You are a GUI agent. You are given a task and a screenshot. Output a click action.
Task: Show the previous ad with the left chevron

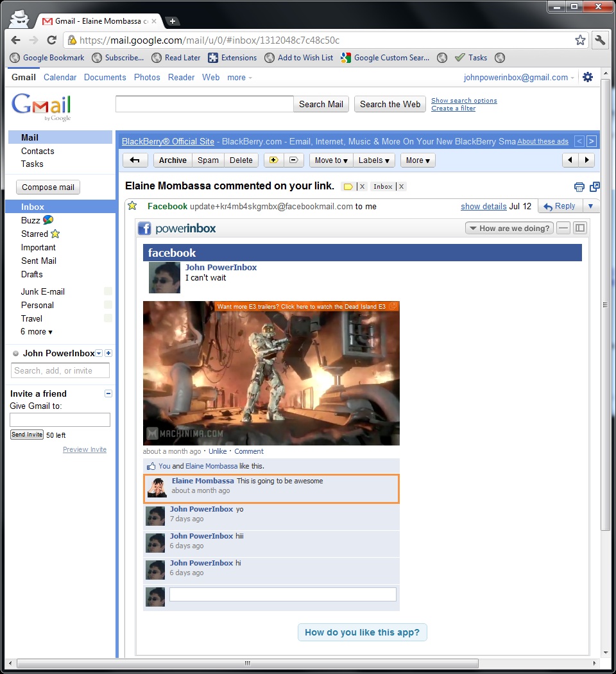[x=579, y=141]
